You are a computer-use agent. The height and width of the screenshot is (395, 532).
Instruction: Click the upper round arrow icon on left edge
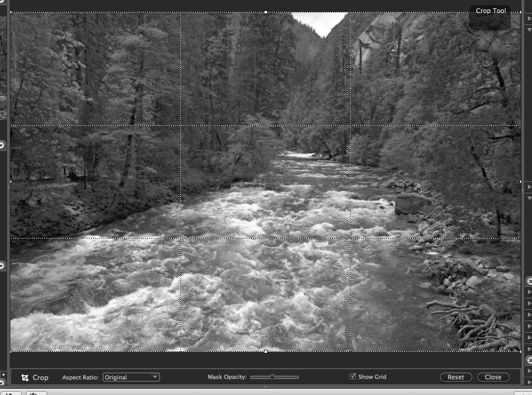click(x=2, y=146)
